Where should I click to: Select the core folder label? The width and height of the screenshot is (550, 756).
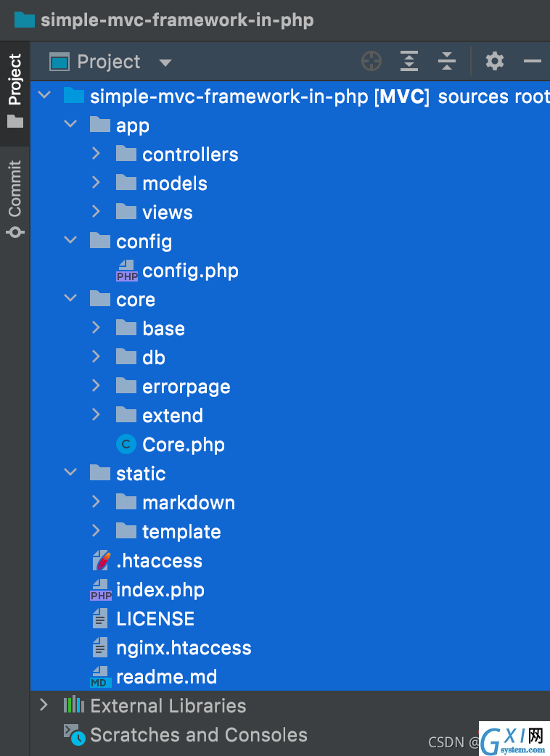pyautogui.click(x=136, y=300)
